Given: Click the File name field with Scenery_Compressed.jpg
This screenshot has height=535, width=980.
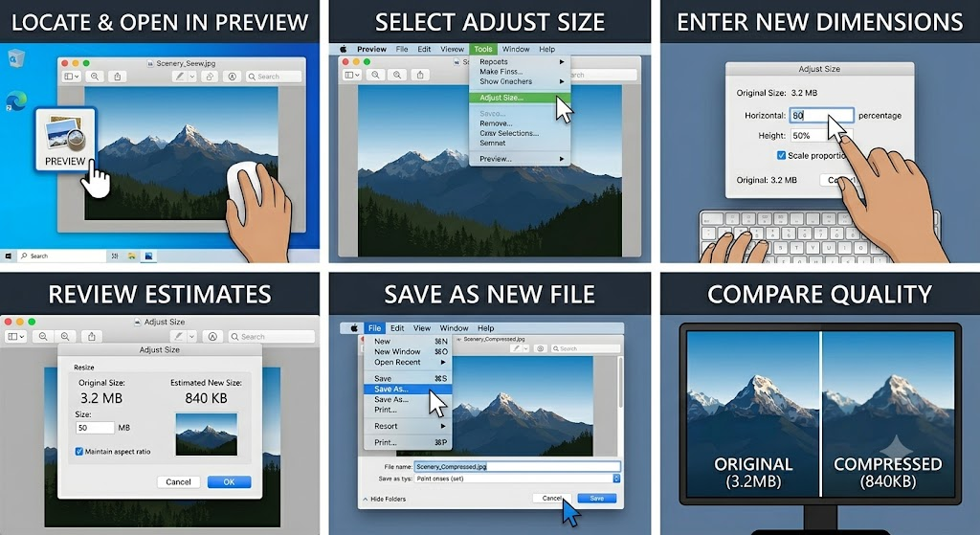Looking at the screenshot, I should (518, 466).
